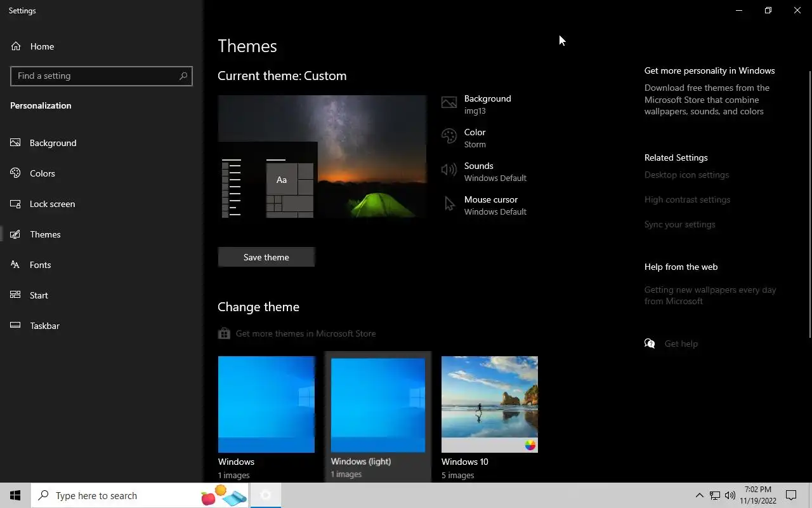Click the volume icon in system tray
Image resolution: width=812 pixels, height=508 pixels.
pyautogui.click(x=730, y=495)
